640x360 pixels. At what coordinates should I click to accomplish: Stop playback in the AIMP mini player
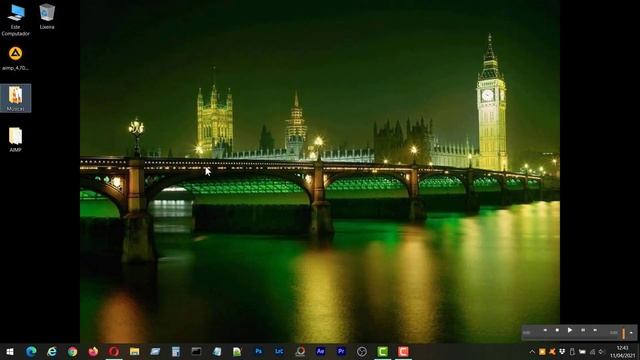557,330
